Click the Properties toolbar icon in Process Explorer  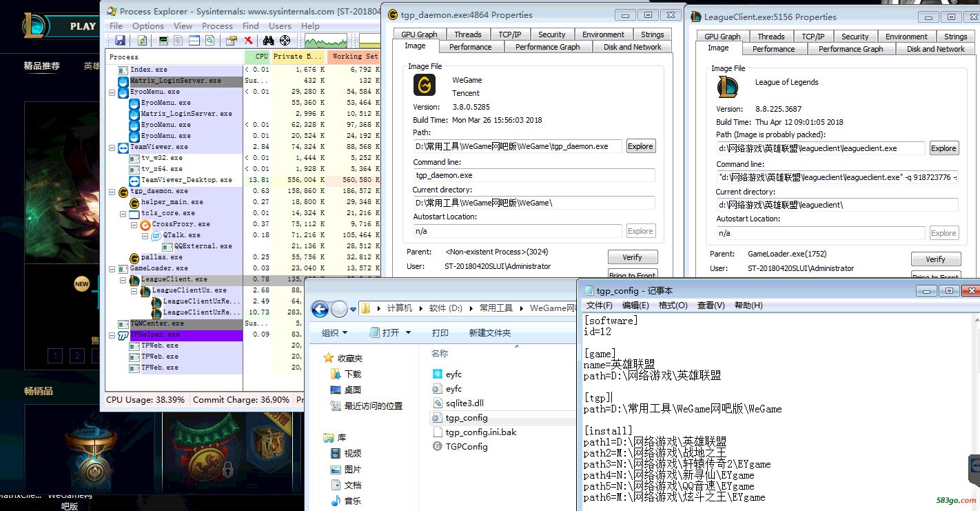[x=232, y=41]
